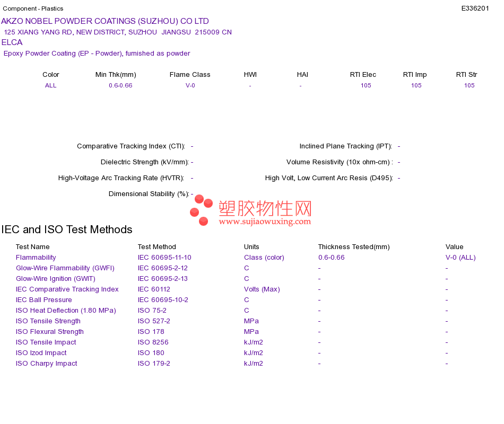Screen dimensions: 504x424
Task: Click the ISO Tensile Strength test name
Action: click(x=48, y=321)
